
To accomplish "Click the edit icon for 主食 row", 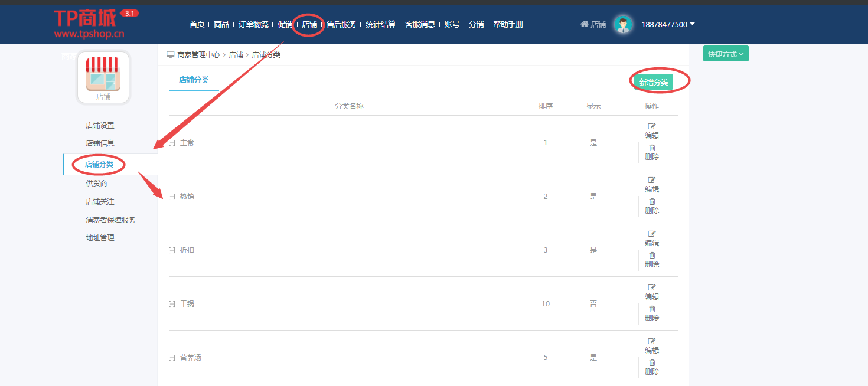I will tap(652, 126).
